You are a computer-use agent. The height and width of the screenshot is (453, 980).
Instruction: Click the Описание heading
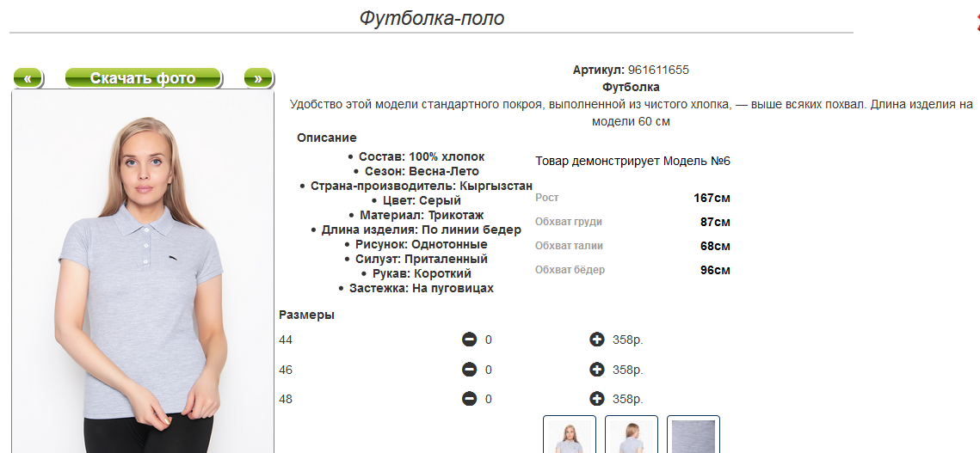point(327,138)
